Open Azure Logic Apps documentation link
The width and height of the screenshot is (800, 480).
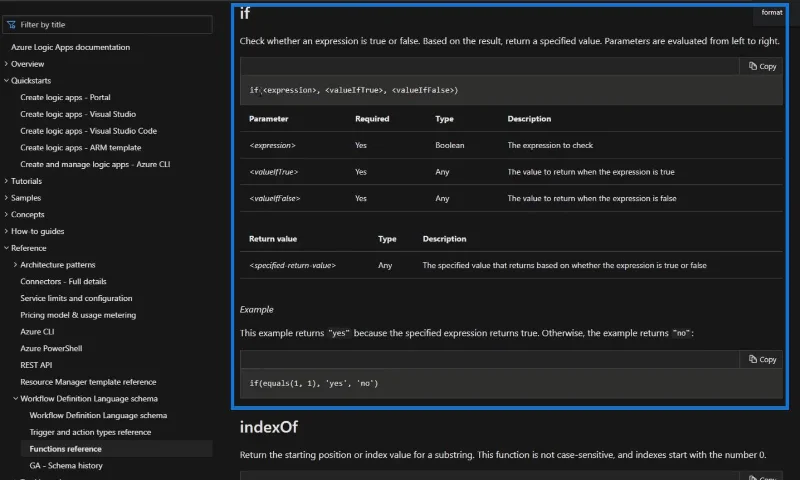70,47
